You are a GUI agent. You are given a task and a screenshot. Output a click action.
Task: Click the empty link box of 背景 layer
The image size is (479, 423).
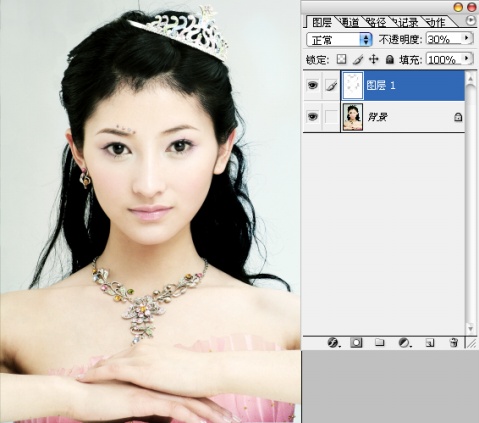click(331, 117)
